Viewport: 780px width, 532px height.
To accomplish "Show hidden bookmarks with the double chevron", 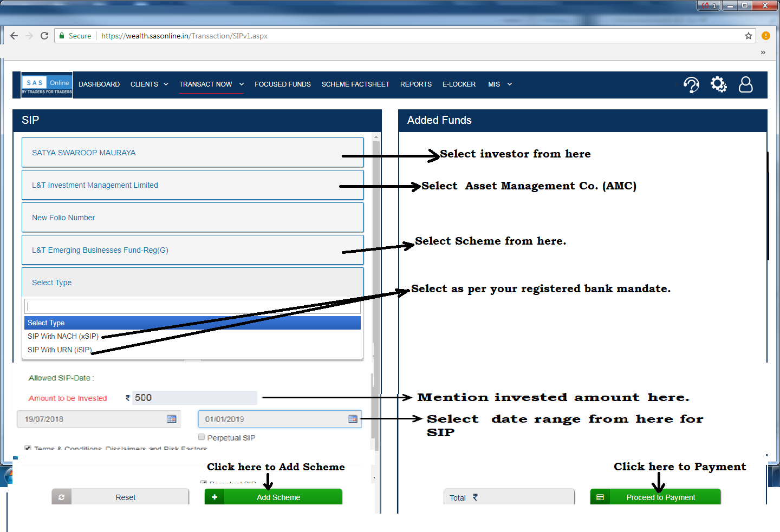I will (x=763, y=52).
